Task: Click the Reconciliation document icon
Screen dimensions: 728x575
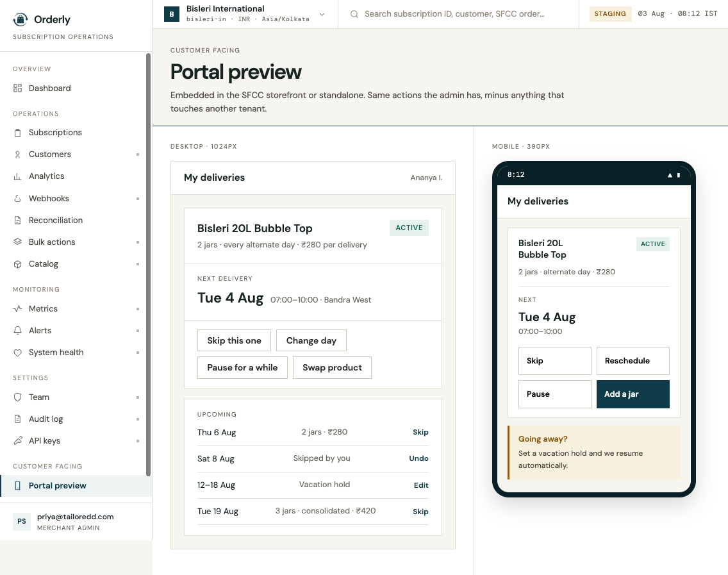Action: pyautogui.click(x=18, y=221)
